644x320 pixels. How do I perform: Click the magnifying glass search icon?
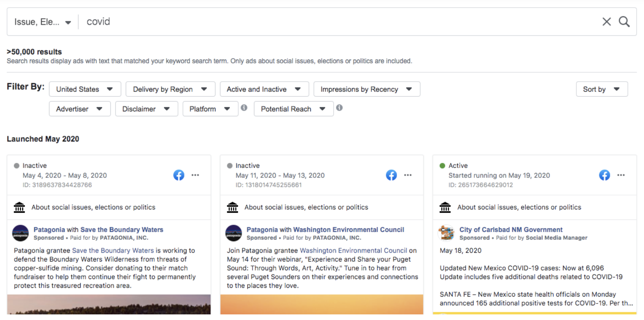click(624, 22)
